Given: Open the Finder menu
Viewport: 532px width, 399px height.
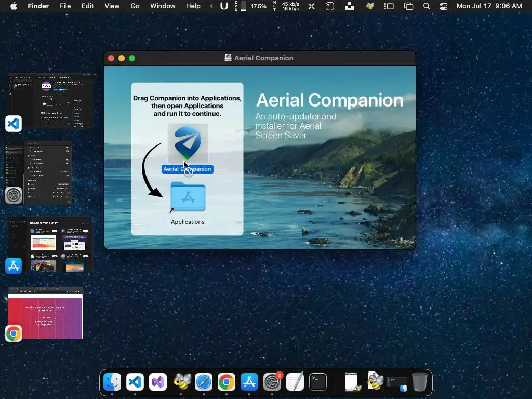Looking at the screenshot, I should pyautogui.click(x=38, y=6).
